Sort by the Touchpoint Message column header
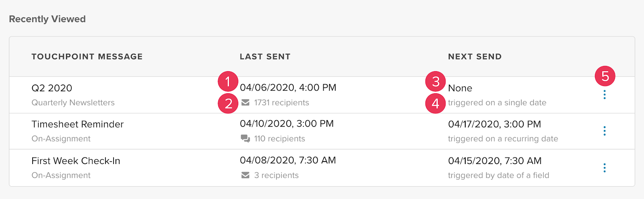 [87, 57]
